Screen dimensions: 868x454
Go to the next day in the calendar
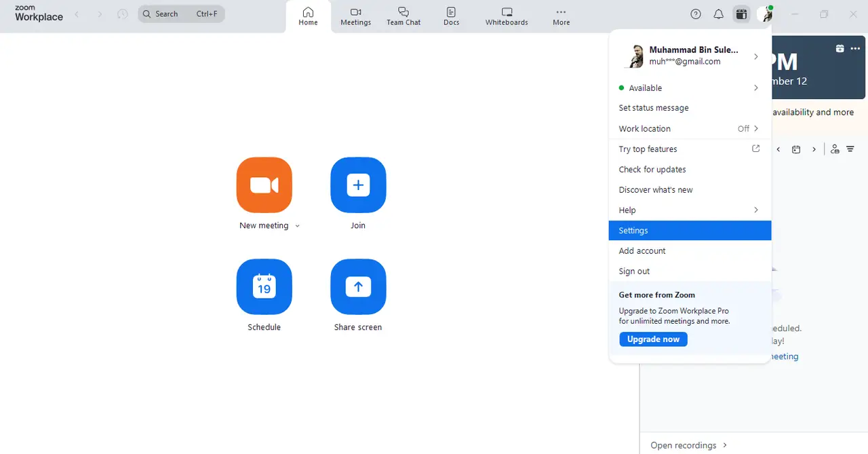click(x=814, y=149)
